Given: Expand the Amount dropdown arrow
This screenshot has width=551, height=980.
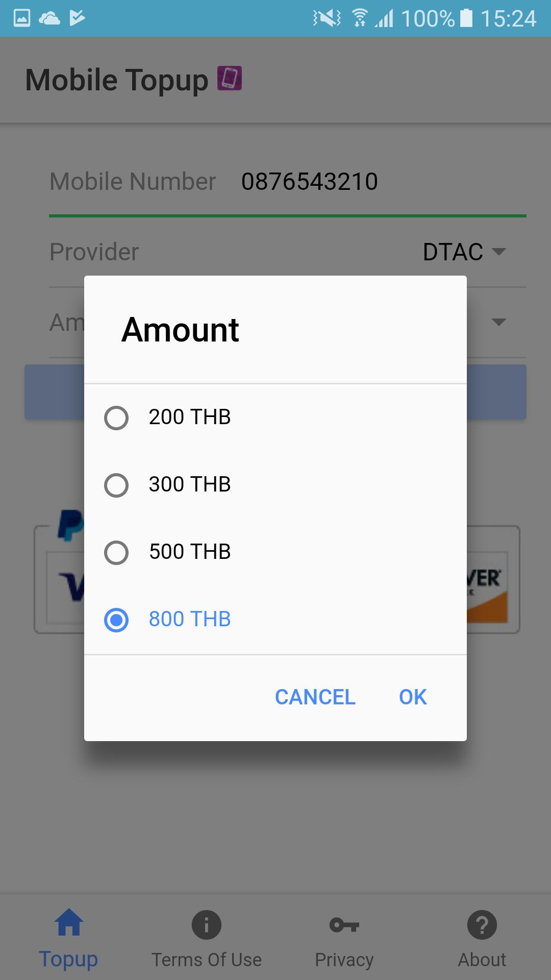Looking at the screenshot, I should (499, 321).
